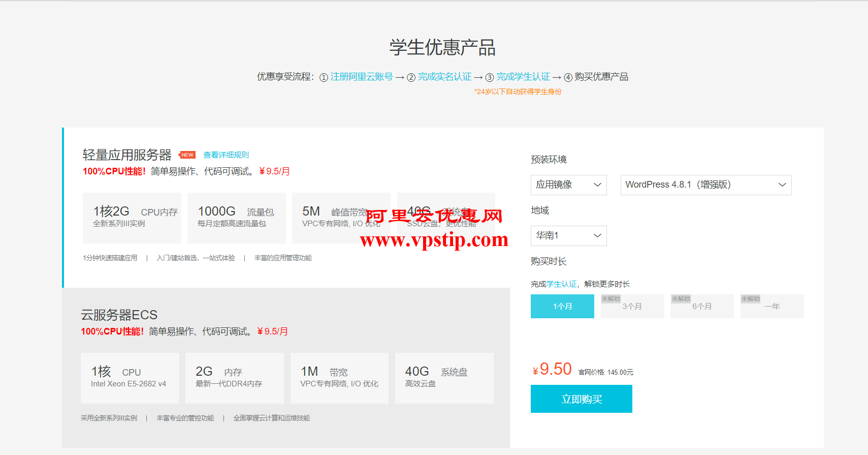Click 丰富专业的管控功能 text

click(x=185, y=418)
